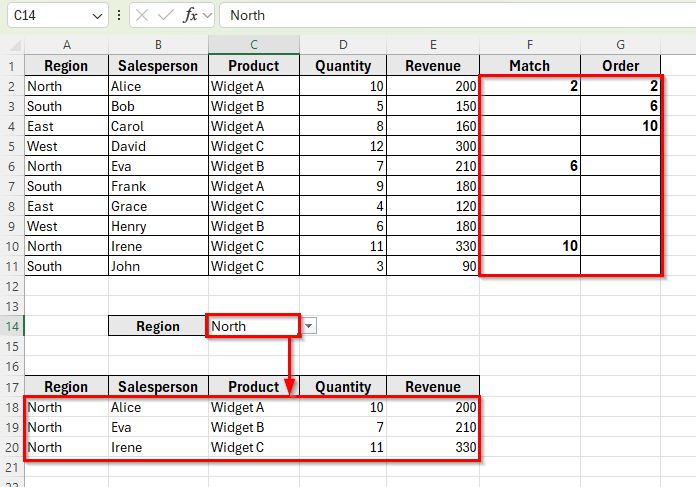Viewport: 696px width, 487px height.
Task: Select the cell containing Frank
Action: tap(158, 186)
